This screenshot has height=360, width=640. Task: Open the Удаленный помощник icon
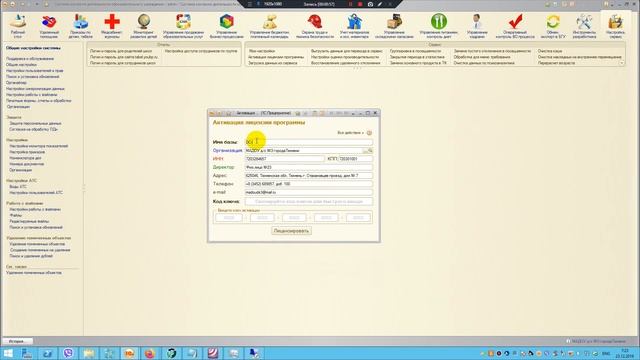point(49,26)
